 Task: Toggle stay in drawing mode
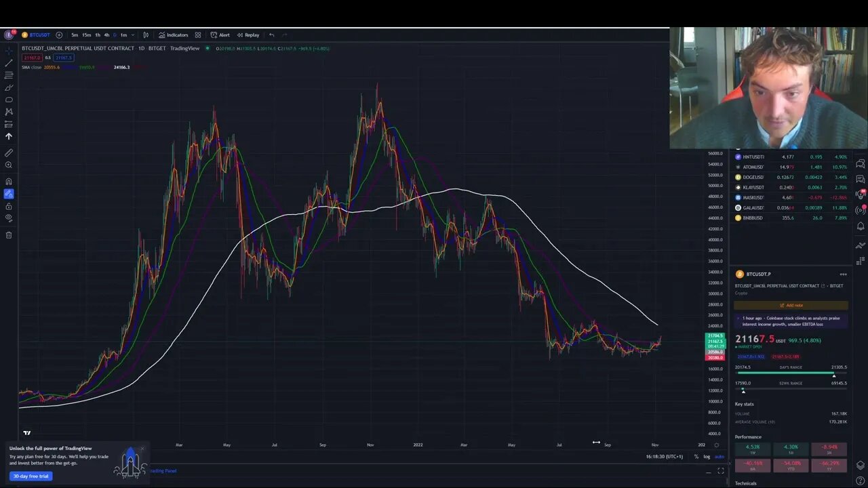[x=9, y=193]
